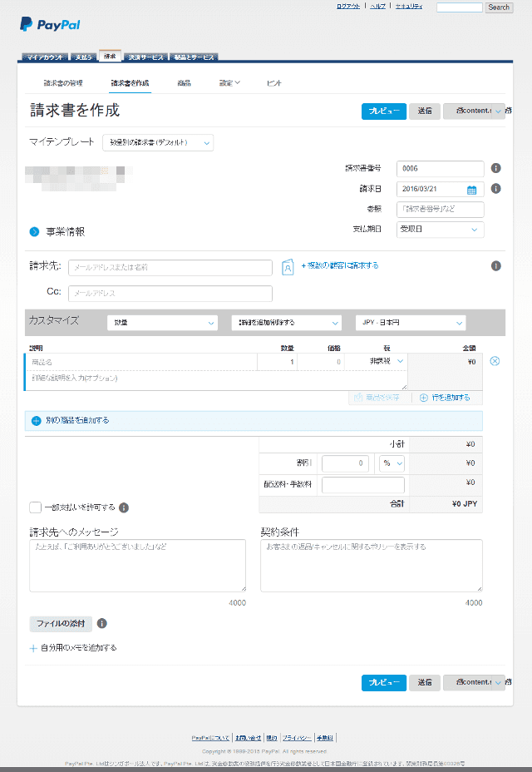The height and width of the screenshot is (772, 532).
Task: Click プライバシー footer link
Action: point(298,738)
